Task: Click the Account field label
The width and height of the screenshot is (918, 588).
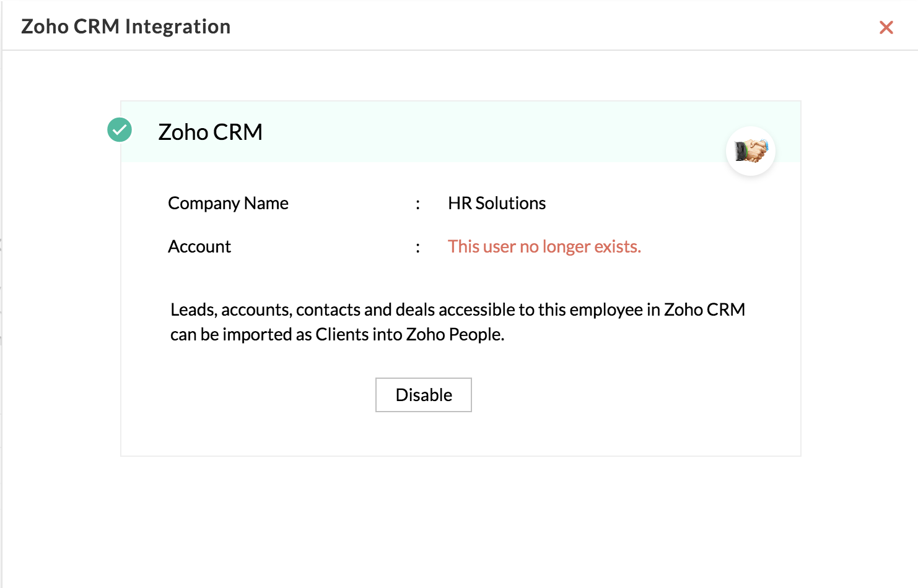Action: pos(199,246)
